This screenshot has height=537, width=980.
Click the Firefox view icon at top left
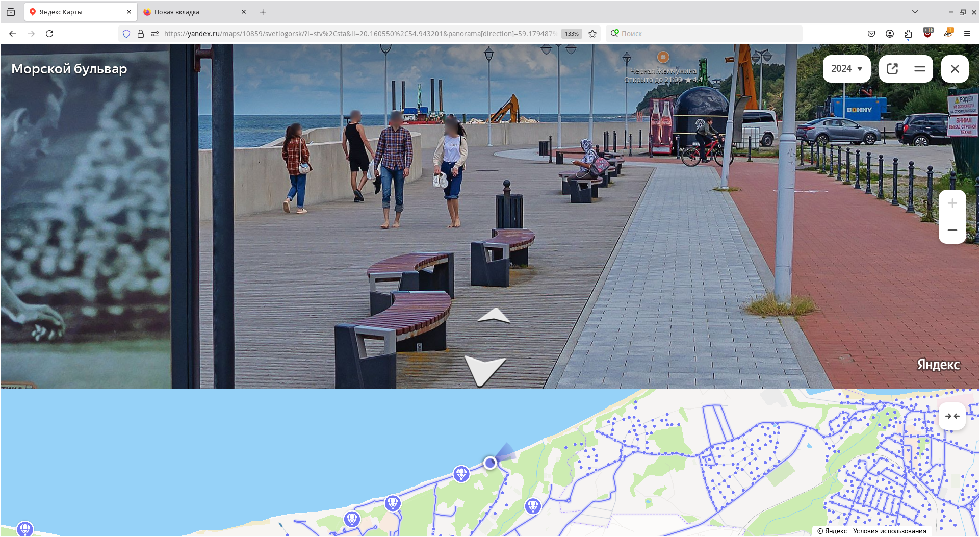11,12
